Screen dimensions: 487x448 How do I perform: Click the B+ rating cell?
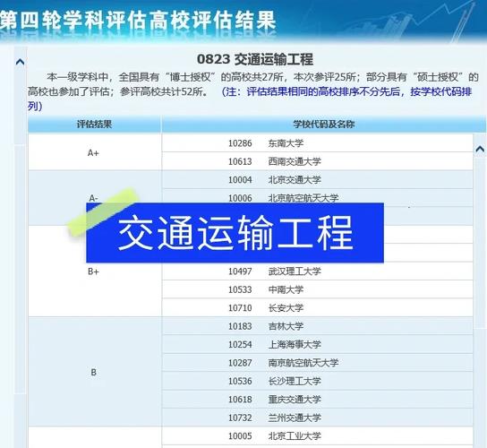click(94, 271)
